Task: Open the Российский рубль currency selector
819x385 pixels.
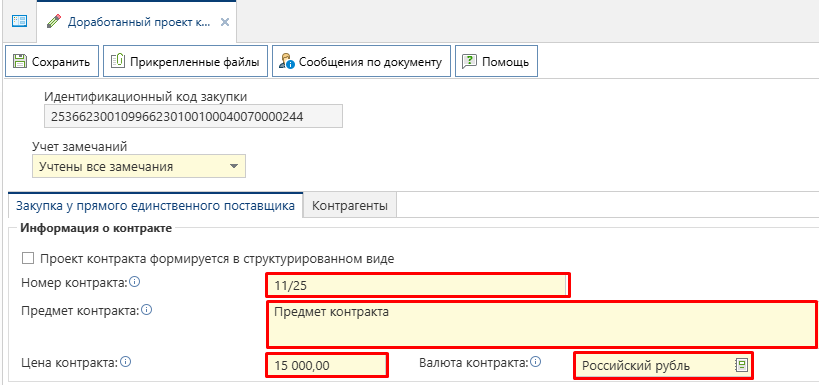Action: tap(663, 365)
